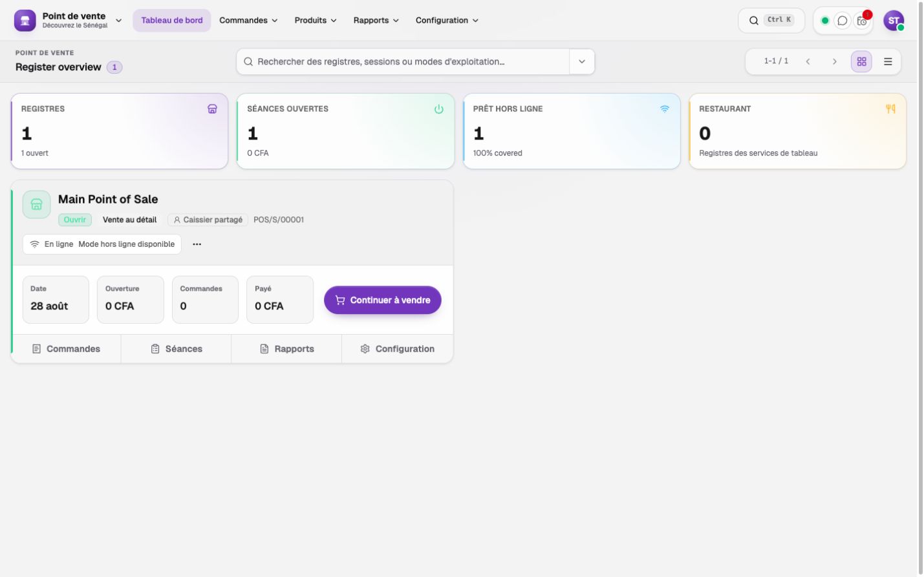Click 'Registres des services de tableau' text

click(758, 153)
